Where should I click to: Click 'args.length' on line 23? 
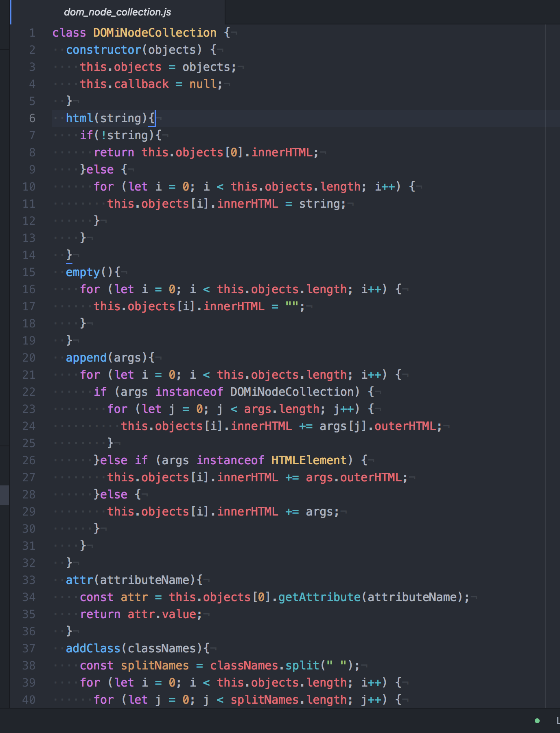[282, 409]
